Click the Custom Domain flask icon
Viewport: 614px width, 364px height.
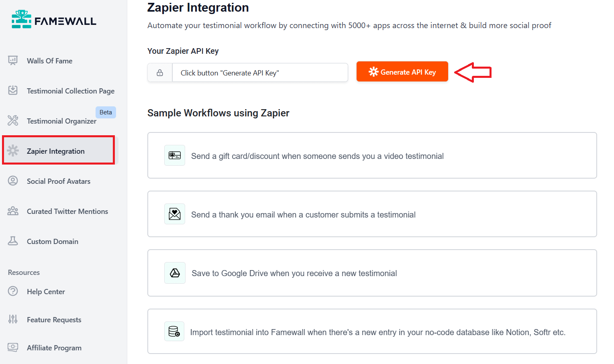click(13, 241)
